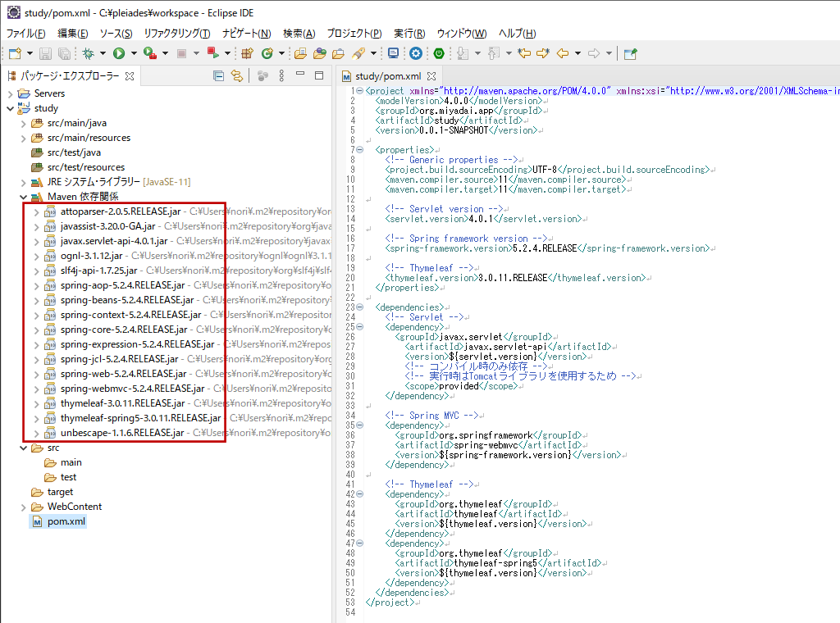Click the Run with Coverage icon
The image size is (840, 623).
[150, 53]
